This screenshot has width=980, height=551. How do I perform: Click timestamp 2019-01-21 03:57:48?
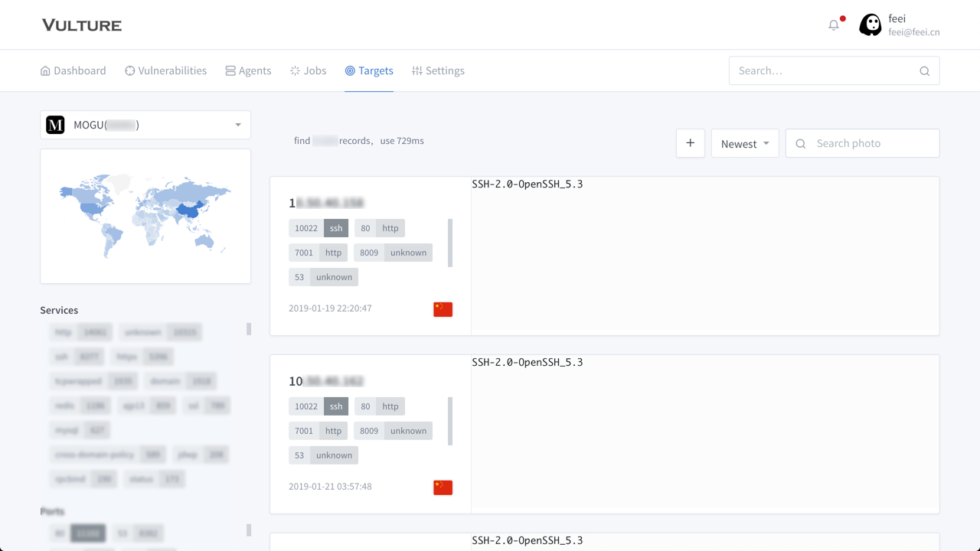click(330, 487)
